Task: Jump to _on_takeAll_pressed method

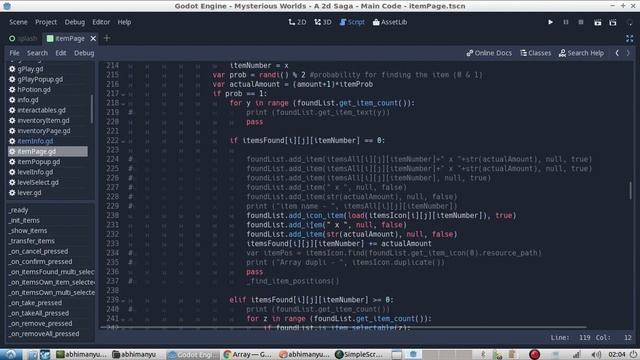Action: point(39,313)
